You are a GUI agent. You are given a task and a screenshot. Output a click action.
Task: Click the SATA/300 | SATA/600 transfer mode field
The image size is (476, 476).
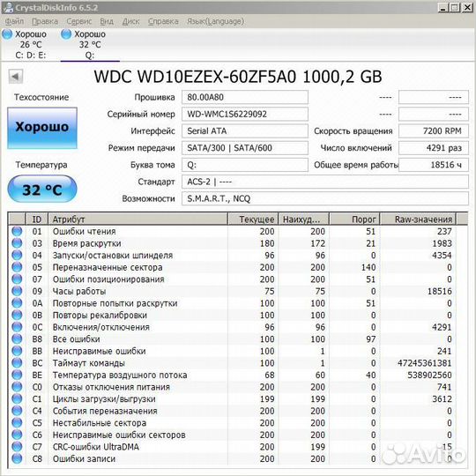[245, 148]
